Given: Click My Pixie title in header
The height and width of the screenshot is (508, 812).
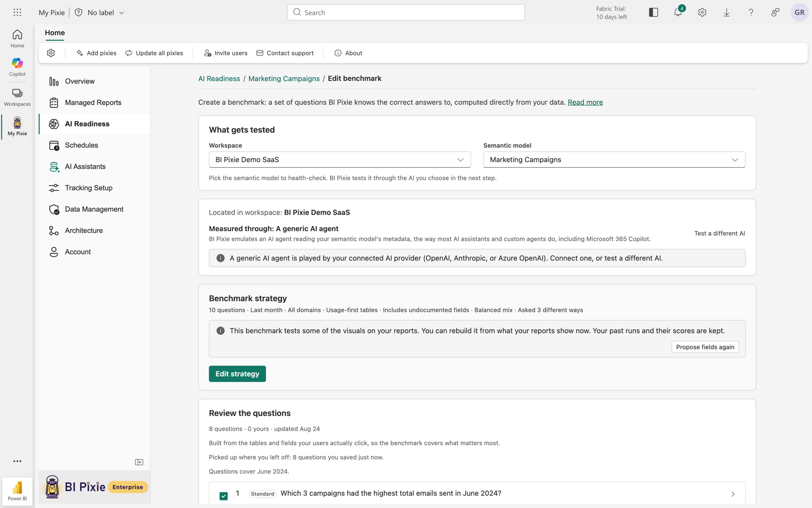Looking at the screenshot, I should (52, 12).
